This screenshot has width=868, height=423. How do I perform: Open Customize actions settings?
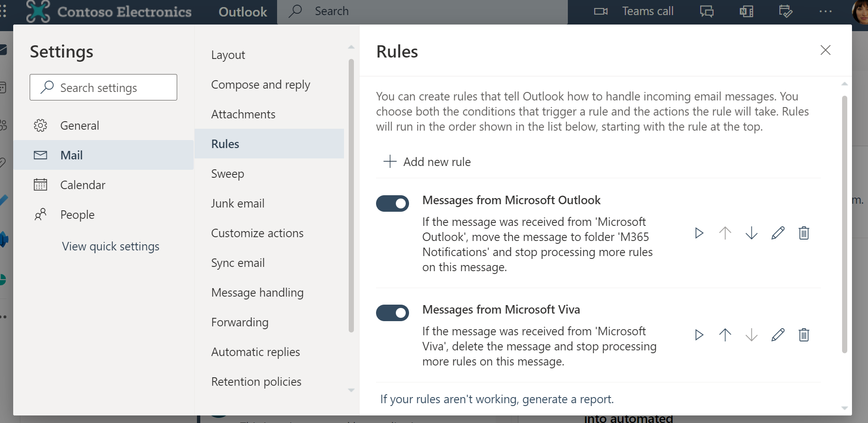click(270, 233)
